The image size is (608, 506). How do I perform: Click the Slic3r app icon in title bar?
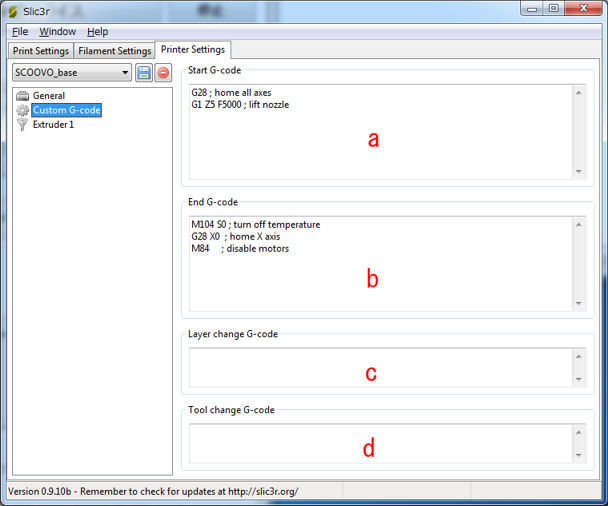click(x=13, y=12)
